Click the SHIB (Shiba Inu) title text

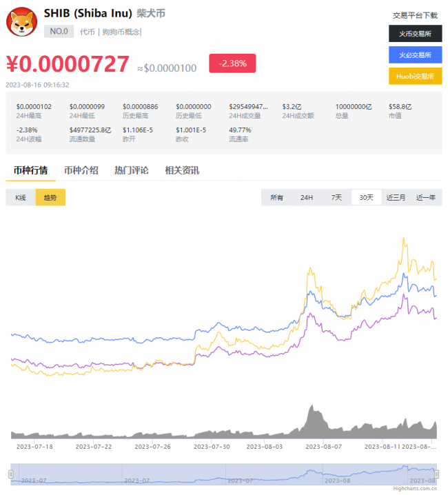coord(88,13)
